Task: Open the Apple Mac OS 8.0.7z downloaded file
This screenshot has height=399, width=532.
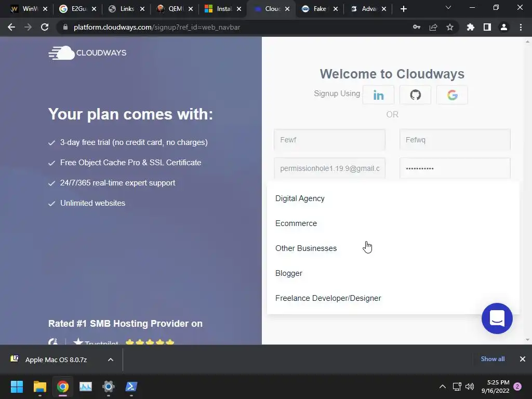Action: [x=56, y=360]
